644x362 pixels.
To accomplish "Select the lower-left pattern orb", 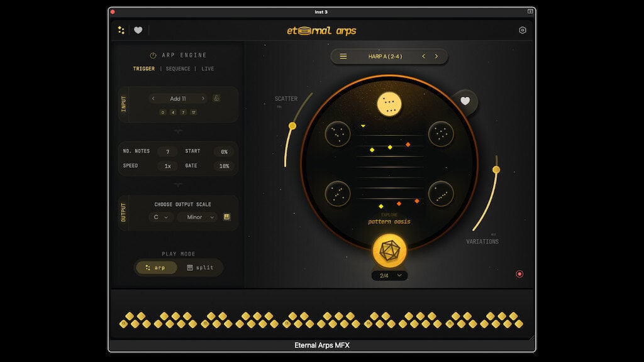I will [x=338, y=194].
